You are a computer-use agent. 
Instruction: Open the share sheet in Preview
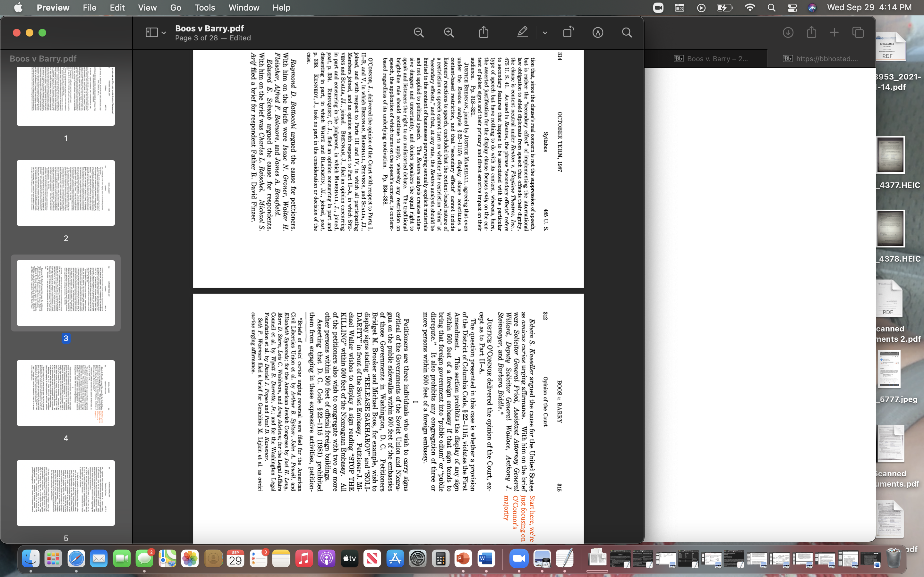pyautogui.click(x=484, y=32)
